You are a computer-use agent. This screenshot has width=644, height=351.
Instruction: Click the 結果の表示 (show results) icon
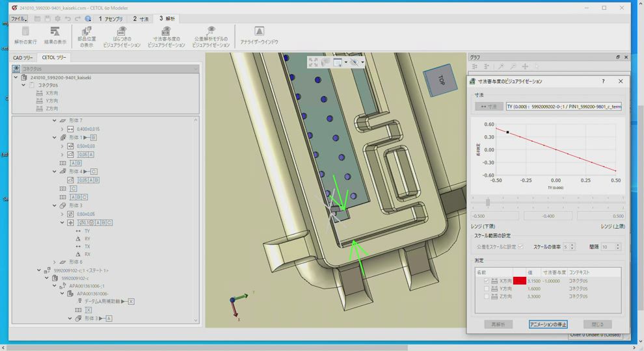tap(55, 32)
